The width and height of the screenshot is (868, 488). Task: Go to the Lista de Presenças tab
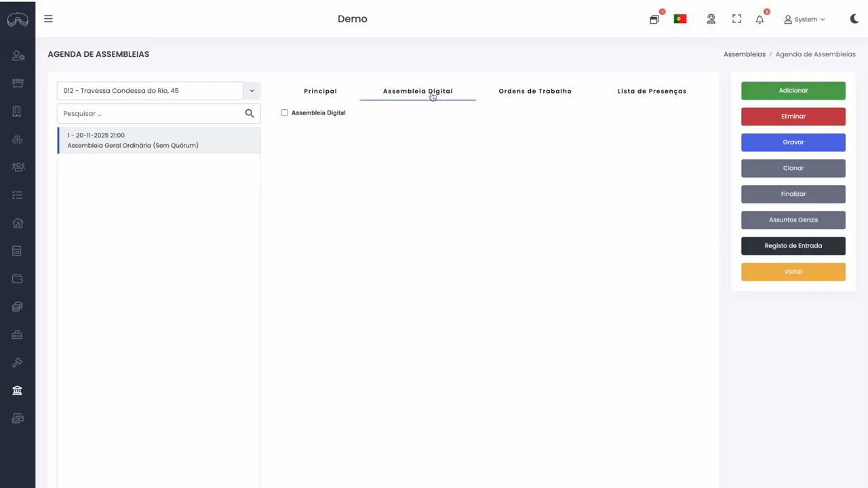(652, 91)
